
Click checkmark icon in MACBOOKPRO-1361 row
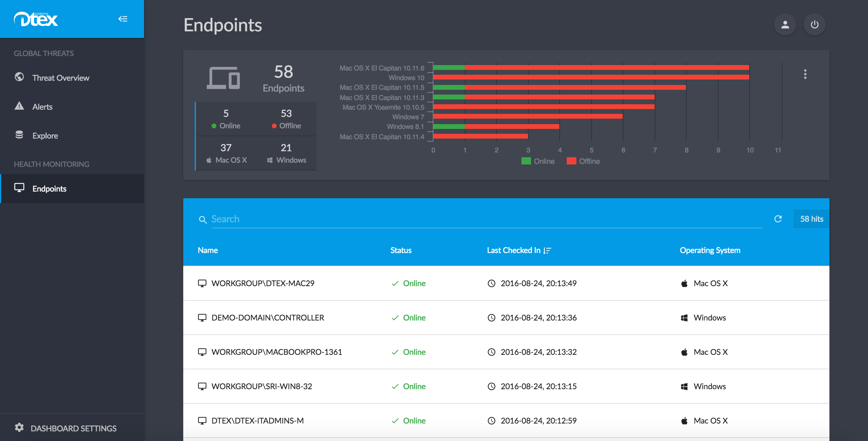[395, 352]
